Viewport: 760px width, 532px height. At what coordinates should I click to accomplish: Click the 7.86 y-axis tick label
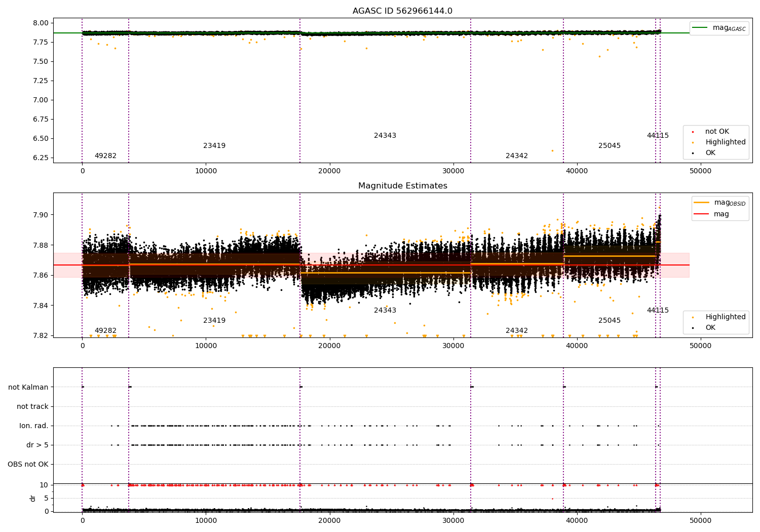tap(42, 275)
